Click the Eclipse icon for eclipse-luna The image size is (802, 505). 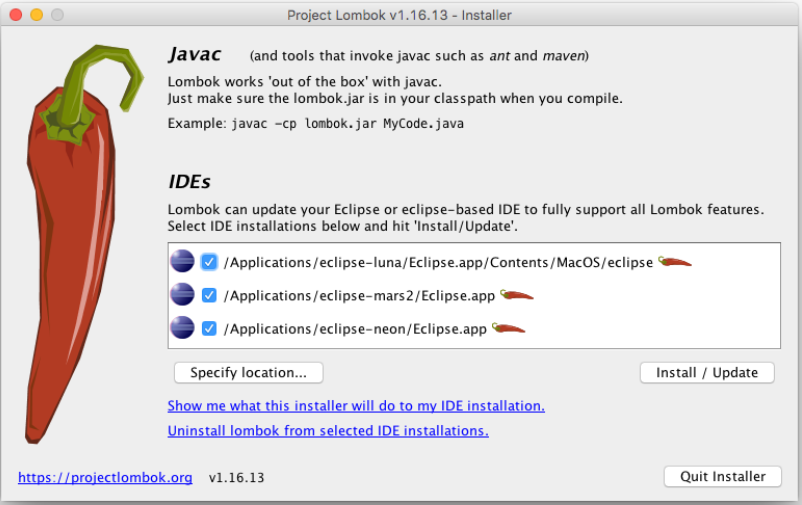tap(182, 261)
